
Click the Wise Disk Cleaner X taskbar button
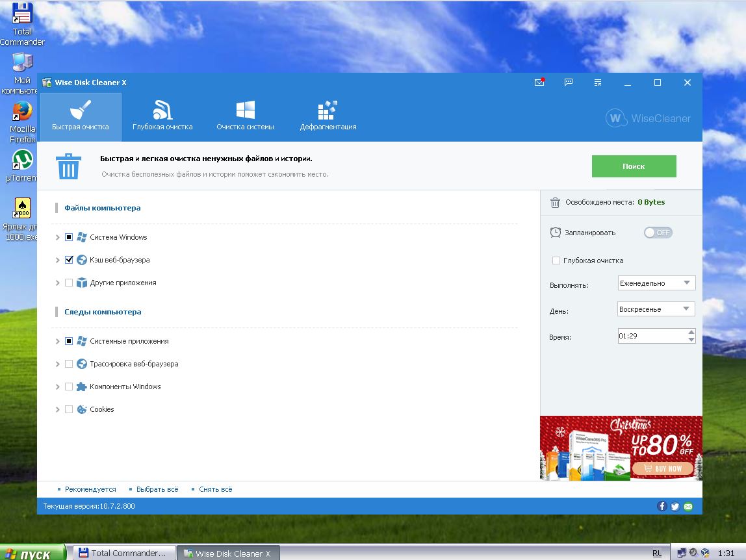coord(228,554)
